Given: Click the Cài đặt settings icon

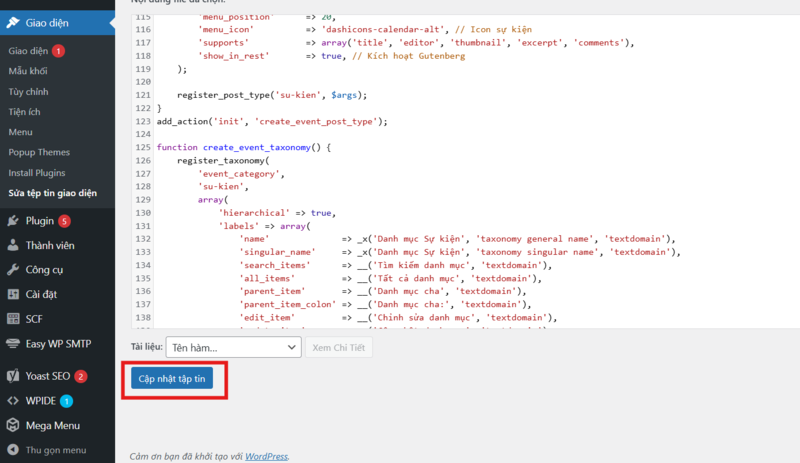Looking at the screenshot, I should tap(13, 294).
